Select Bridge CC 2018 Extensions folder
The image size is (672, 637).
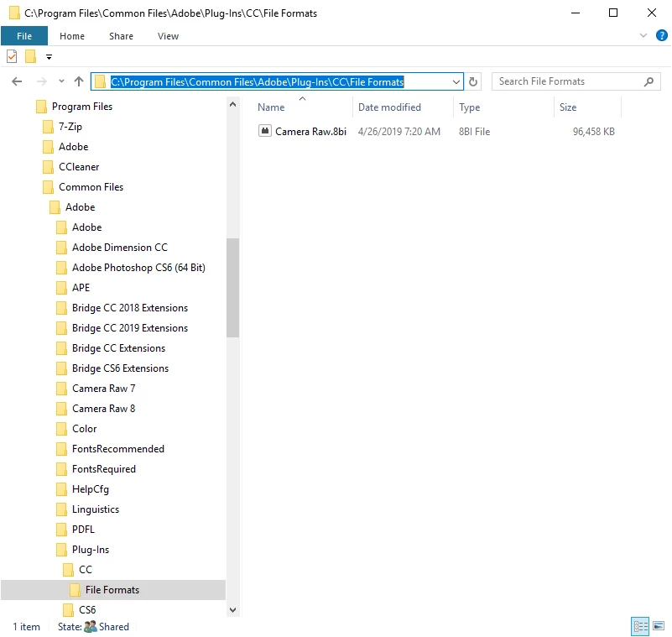click(130, 308)
